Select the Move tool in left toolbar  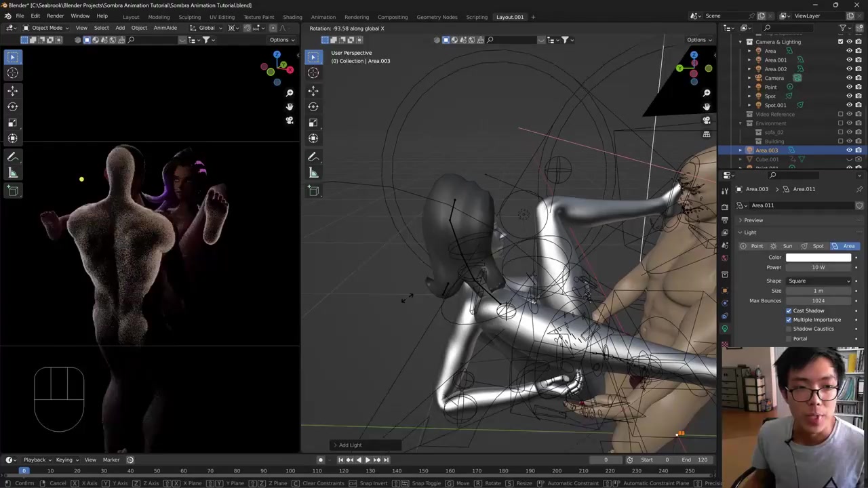coord(12,90)
